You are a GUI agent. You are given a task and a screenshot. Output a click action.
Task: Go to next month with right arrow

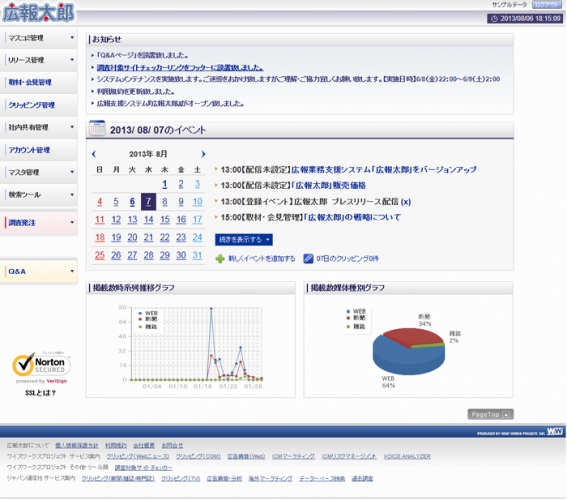203,154
